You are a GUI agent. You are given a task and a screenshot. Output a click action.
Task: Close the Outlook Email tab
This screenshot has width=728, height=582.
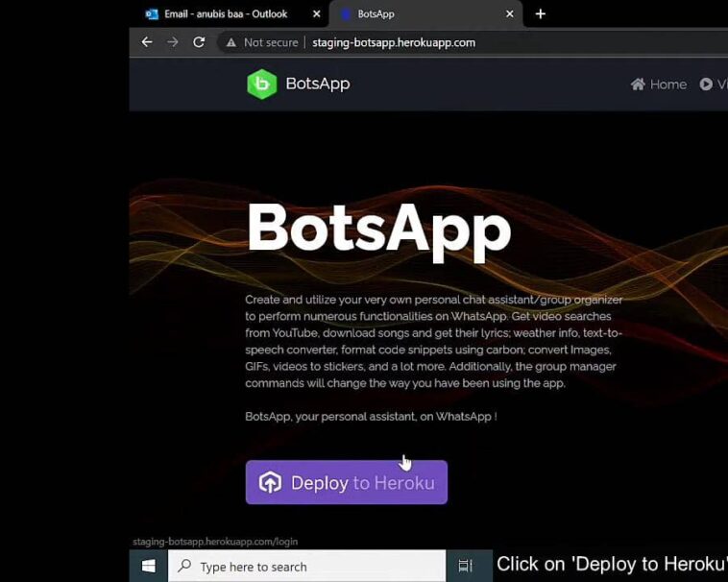(x=317, y=13)
